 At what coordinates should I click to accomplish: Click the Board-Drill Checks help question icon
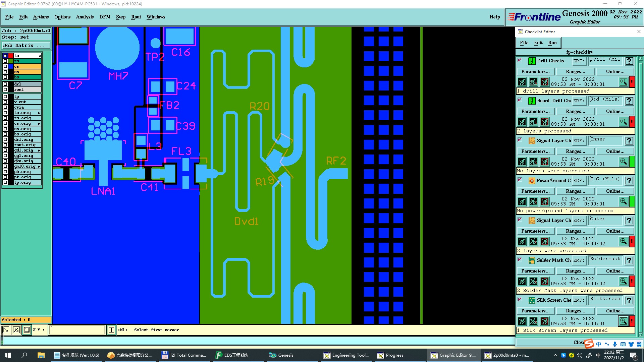pos(629,101)
